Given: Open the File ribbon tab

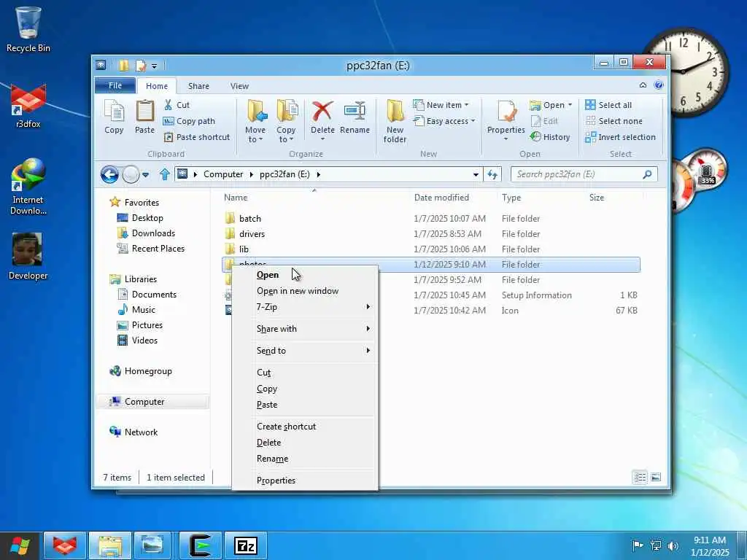Looking at the screenshot, I should (x=115, y=85).
